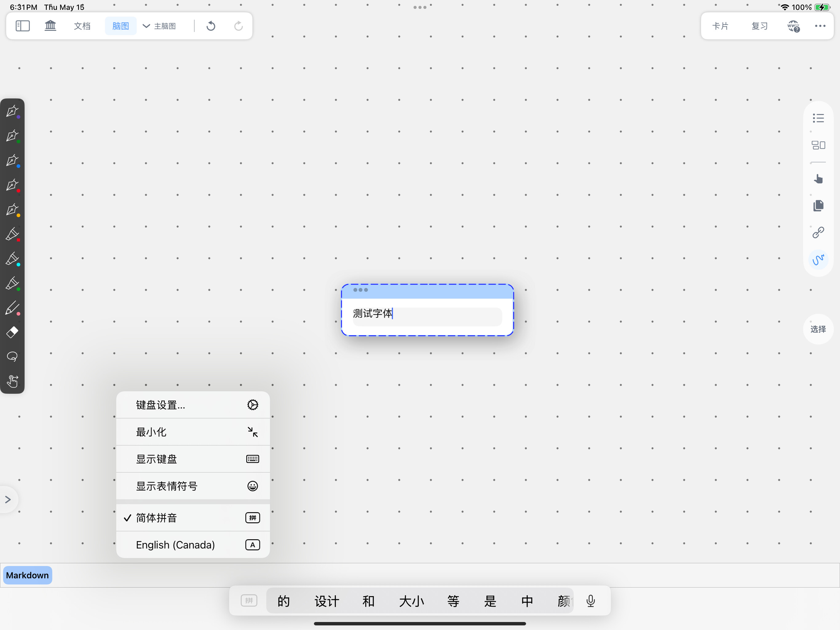
Task: Select the pink brush tool
Action: pyautogui.click(x=13, y=308)
